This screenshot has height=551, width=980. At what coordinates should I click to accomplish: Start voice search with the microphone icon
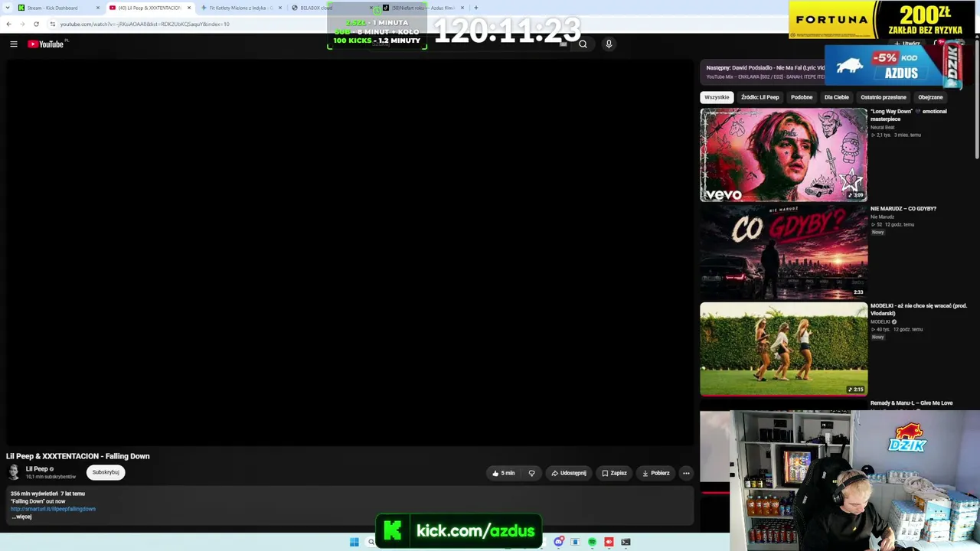pyautogui.click(x=609, y=44)
